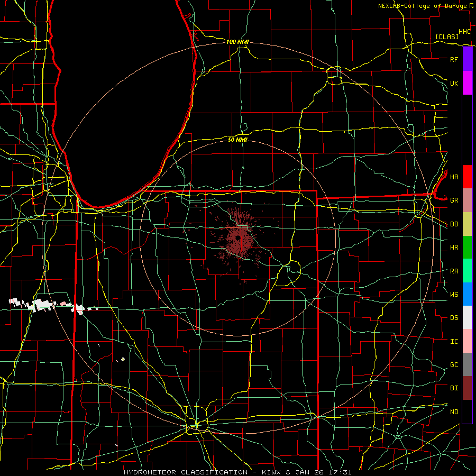This screenshot has width=476, height=476.
Task: Click the ND black legend swatch
Action: [467, 411]
